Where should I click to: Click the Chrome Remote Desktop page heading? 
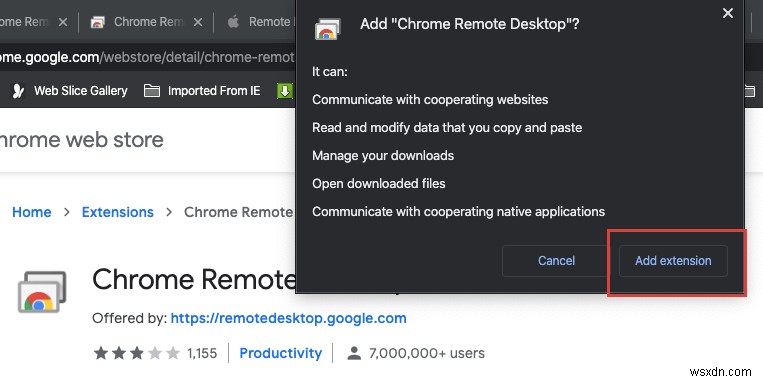pyautogui.click(x=194, y=279)
